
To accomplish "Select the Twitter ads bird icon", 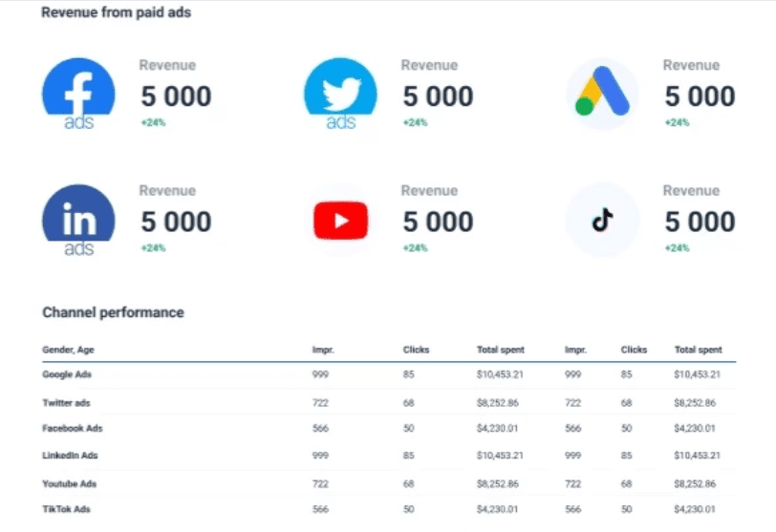I will (x=340, y=94).
